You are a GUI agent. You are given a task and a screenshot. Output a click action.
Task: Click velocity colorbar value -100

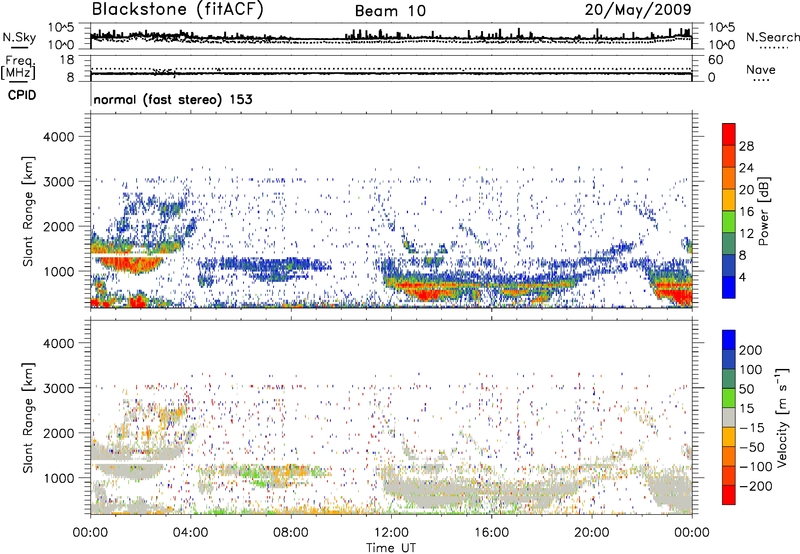pyautogui.click(x=755, y=467)
